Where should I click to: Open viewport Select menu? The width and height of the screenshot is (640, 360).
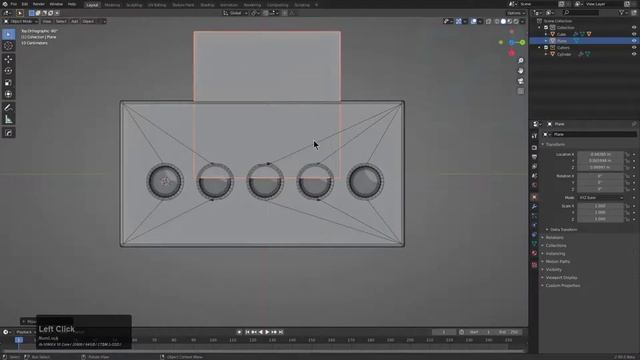click(61, 21)
